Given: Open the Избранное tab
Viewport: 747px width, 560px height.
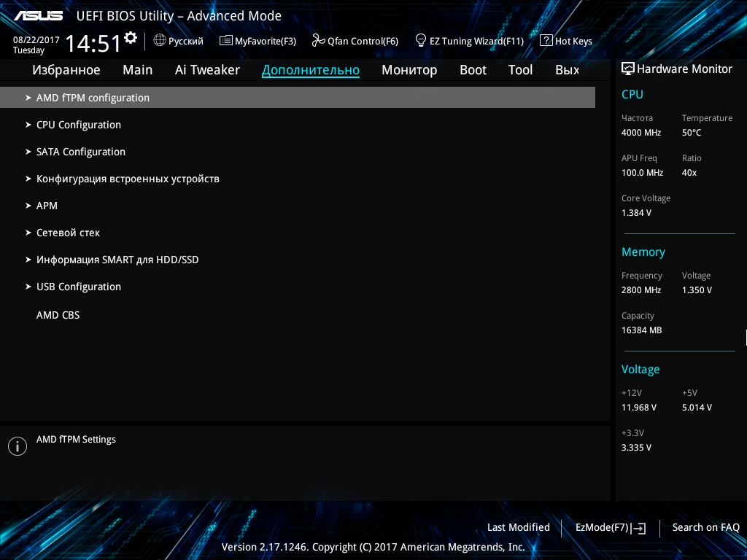Looking at the screenshot, I should 66,70.
